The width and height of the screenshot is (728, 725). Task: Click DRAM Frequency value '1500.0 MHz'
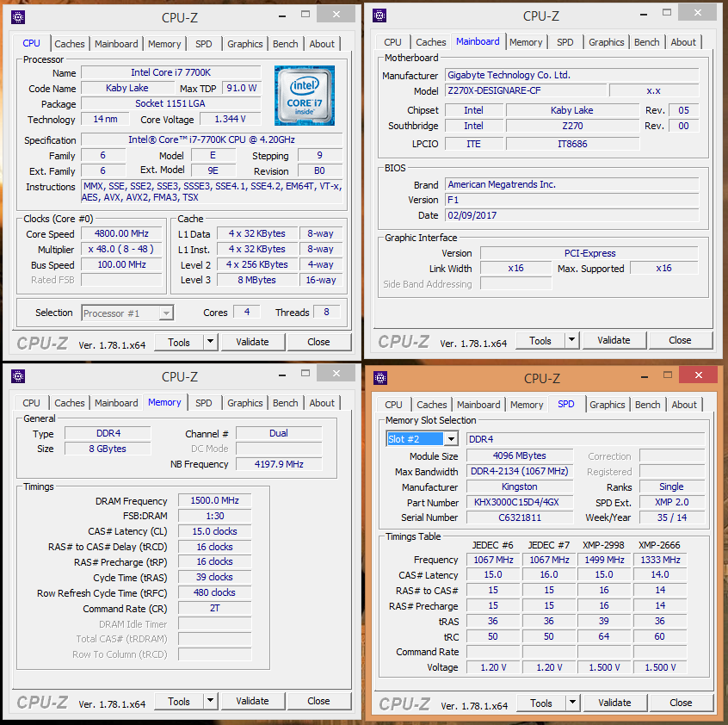[214, 500]
